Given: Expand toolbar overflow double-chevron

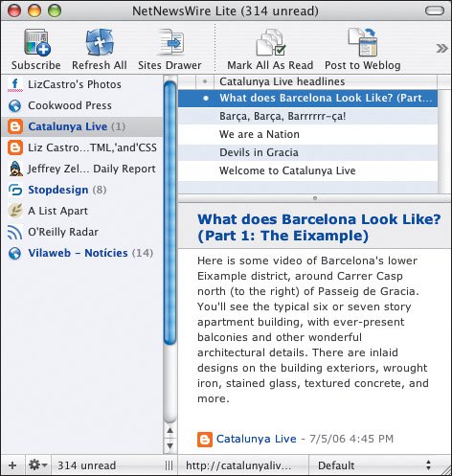Looking at the screenshot, I should (442, 49).
